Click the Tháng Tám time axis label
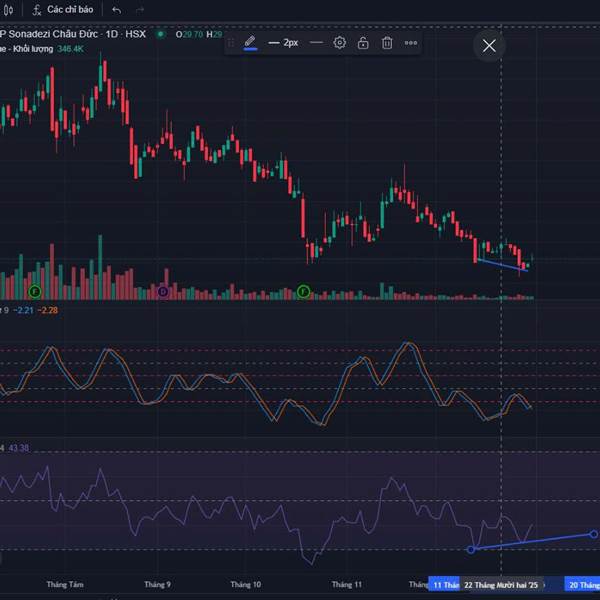This screenshot has width=600, height=600. tap(65, 584)
